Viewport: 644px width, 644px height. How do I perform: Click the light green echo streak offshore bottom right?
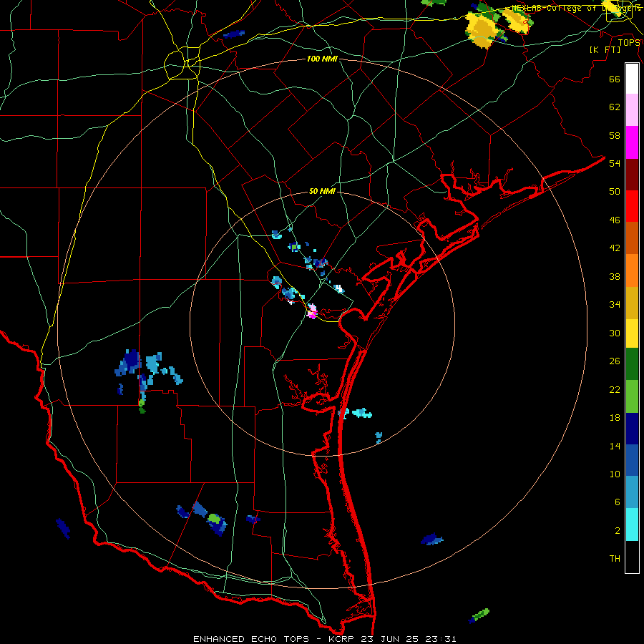tap(480, 615)
